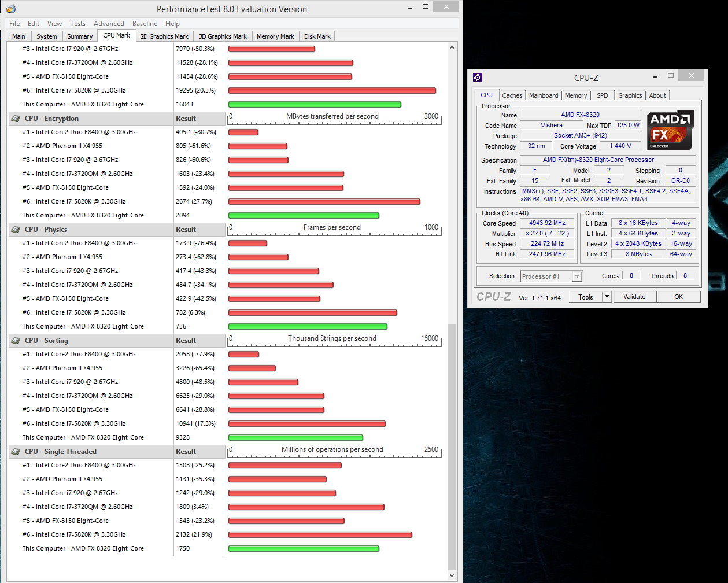Click the CPU - Single Threaded section icon

(16, 452)
